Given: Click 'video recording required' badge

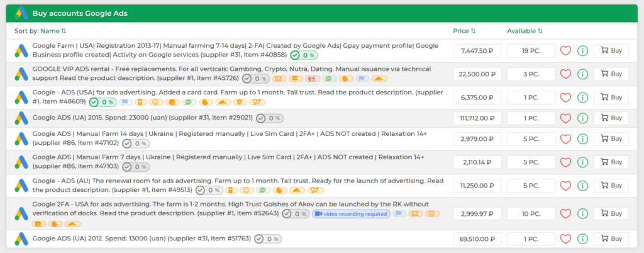Looking at the screenshot, I should [x=351, y=213].
